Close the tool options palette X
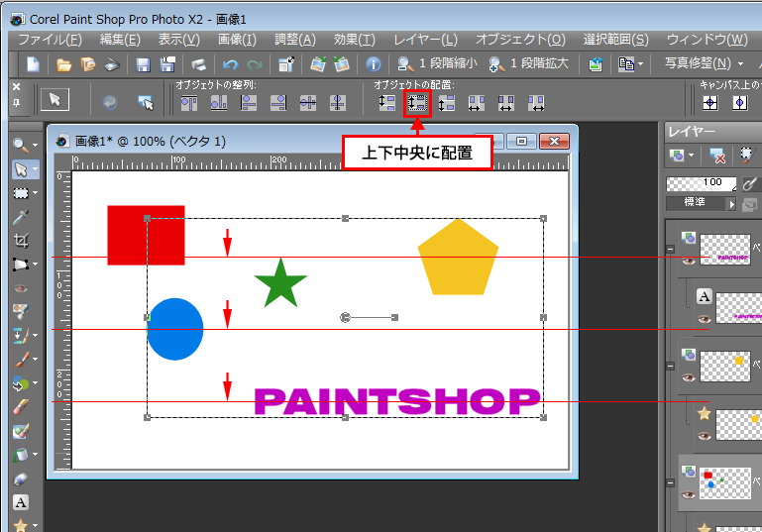 coord(16,86)
